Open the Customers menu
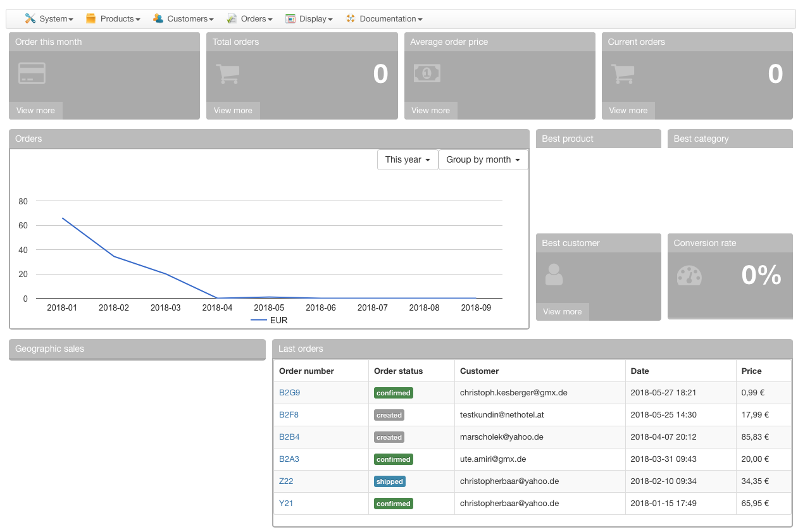This screenshot has height=532, width=798. (184, 18)
